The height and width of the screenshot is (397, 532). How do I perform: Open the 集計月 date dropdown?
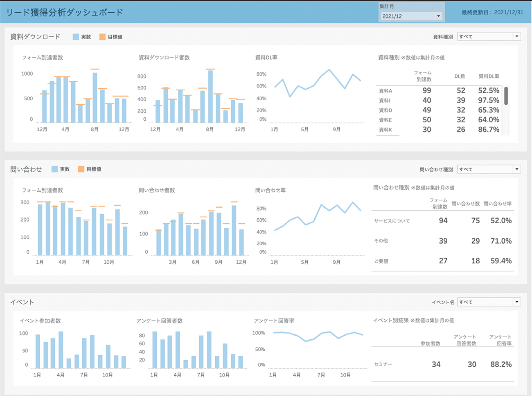tap(411, 16)
